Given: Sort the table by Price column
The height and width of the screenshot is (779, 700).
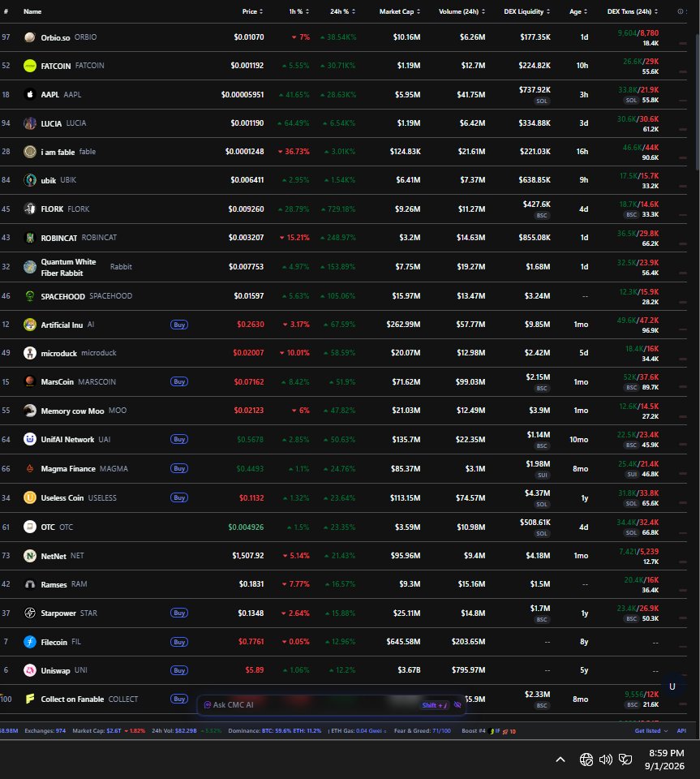Looking at the screenshot, I should pos(252,11).
